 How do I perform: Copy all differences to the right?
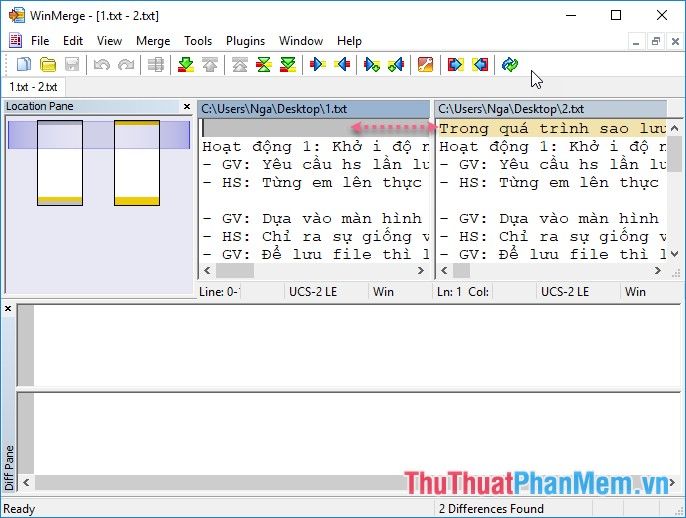click(x=455, y=65)
